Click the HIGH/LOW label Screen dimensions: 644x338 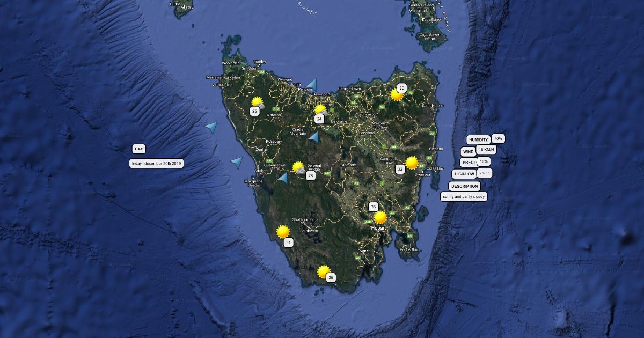pyautogui.click(x=464, y=174)
